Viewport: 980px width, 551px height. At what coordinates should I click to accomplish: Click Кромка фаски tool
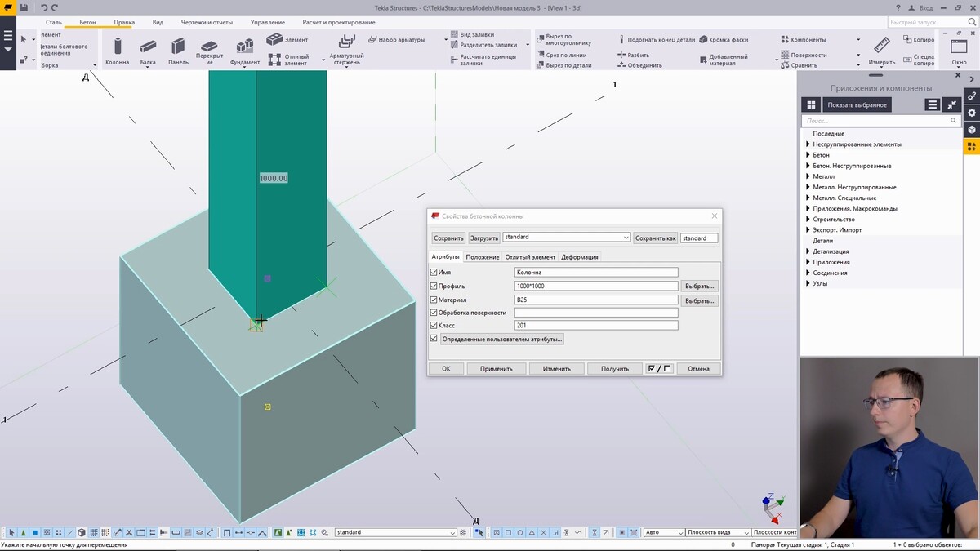pyautogui.click(x=724, y=39)
